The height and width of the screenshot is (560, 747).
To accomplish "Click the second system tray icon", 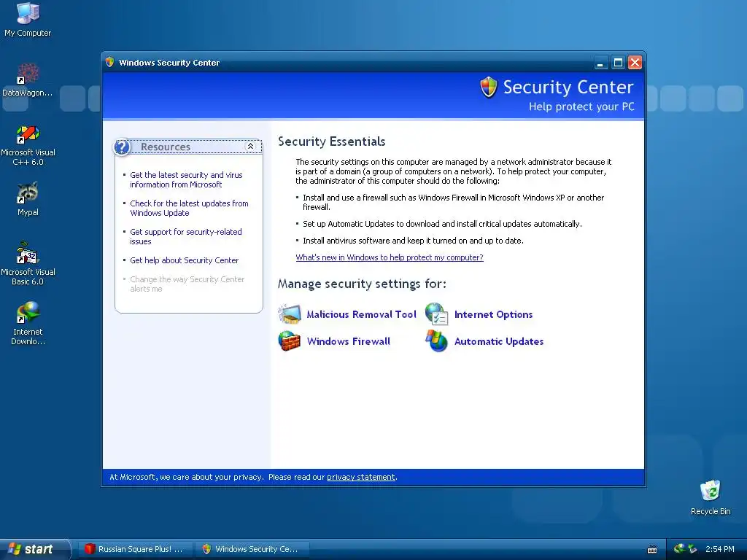I will click(x=693, y=549).
